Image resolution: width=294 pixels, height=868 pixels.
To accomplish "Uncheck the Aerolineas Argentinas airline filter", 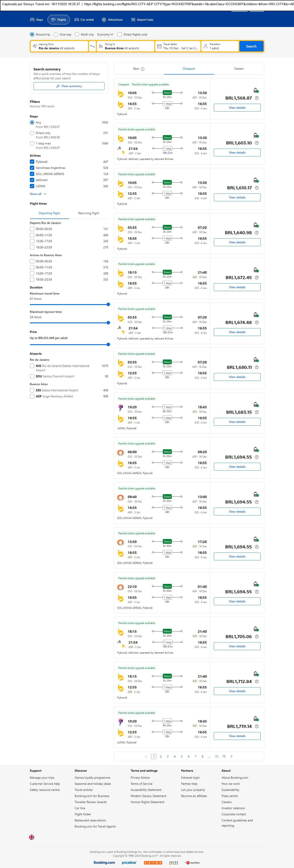I will [32, 168].
